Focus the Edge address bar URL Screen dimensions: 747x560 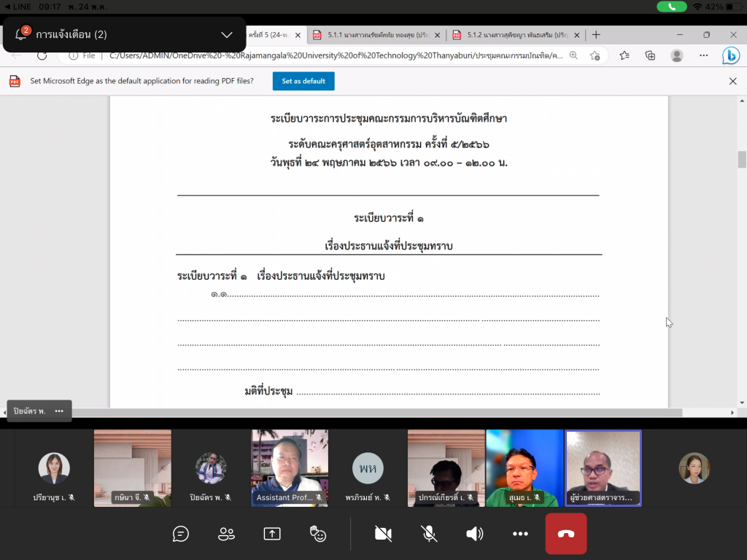coord(336,55)
